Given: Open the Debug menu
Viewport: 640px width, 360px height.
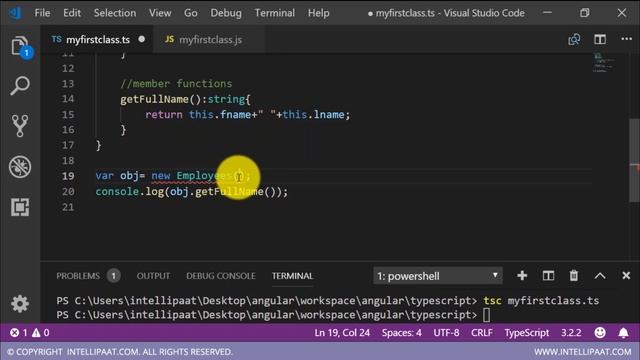Looking at the screenshot, I should coord(226,13).
